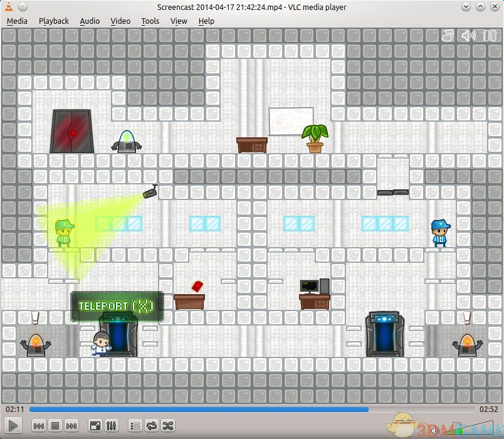Click the 02:52 total time label
Viewport: 504px width, 439px height.
(x=488, y=409)
